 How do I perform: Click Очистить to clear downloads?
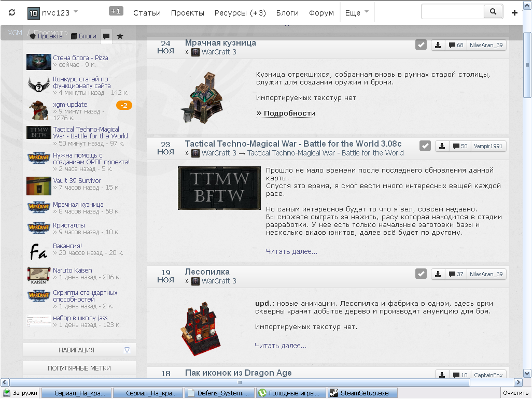[516, 393]
